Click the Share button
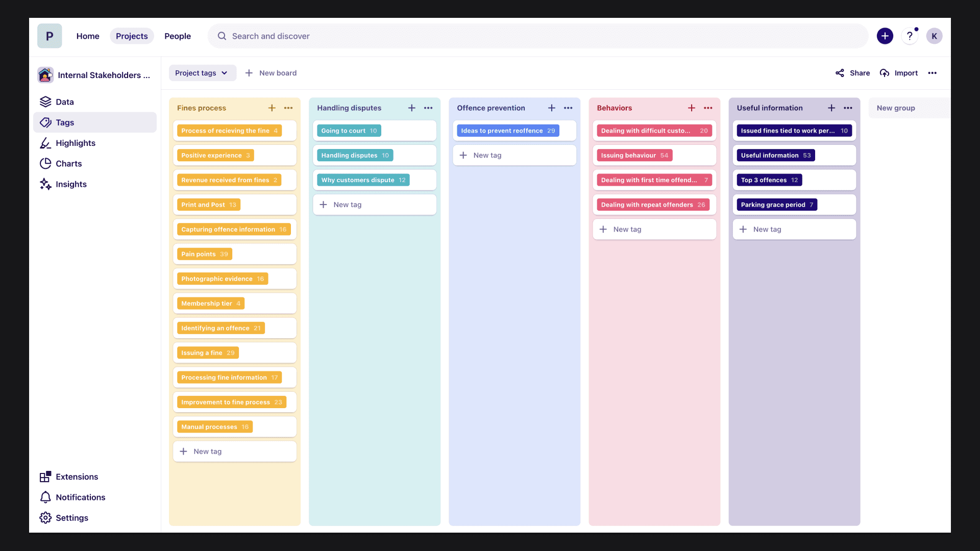The height and width of the screenshot is (551, 980). [x=852, y=73]
